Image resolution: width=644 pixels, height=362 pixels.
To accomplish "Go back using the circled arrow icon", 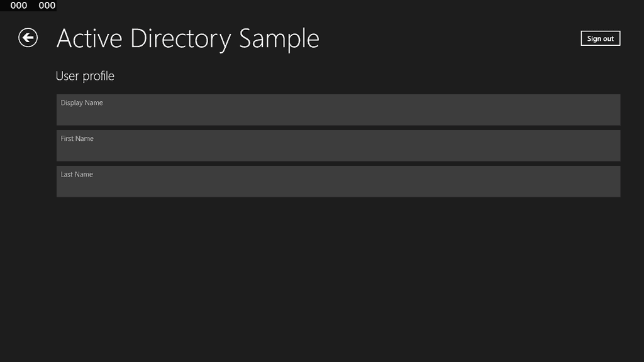I will tap(28, 38).
